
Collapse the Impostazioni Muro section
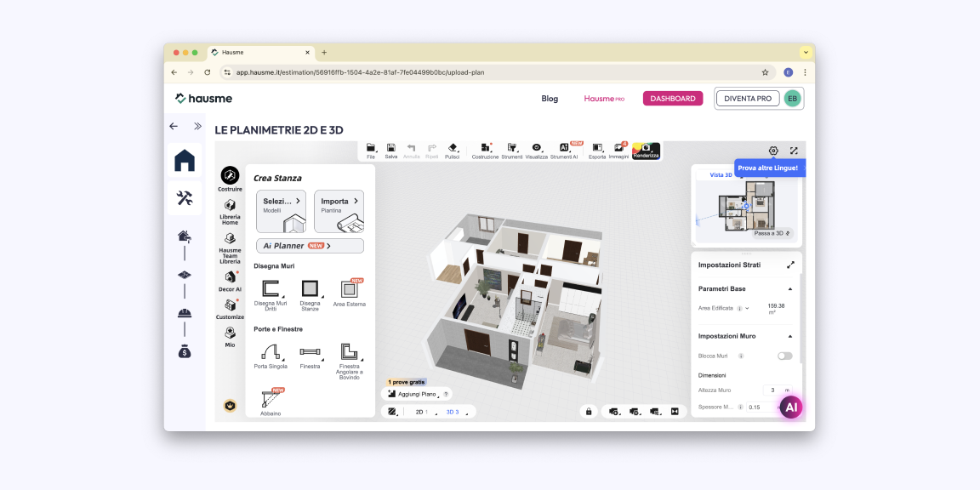789,336
